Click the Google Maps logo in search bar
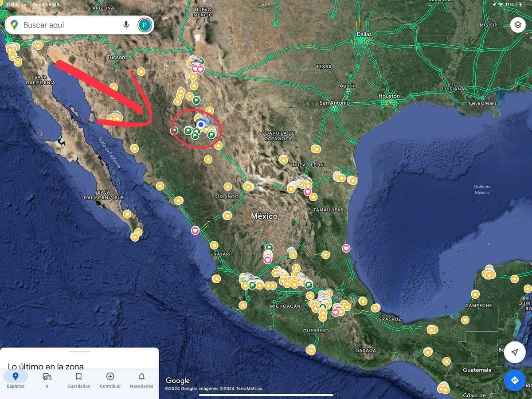 (14, 25)
